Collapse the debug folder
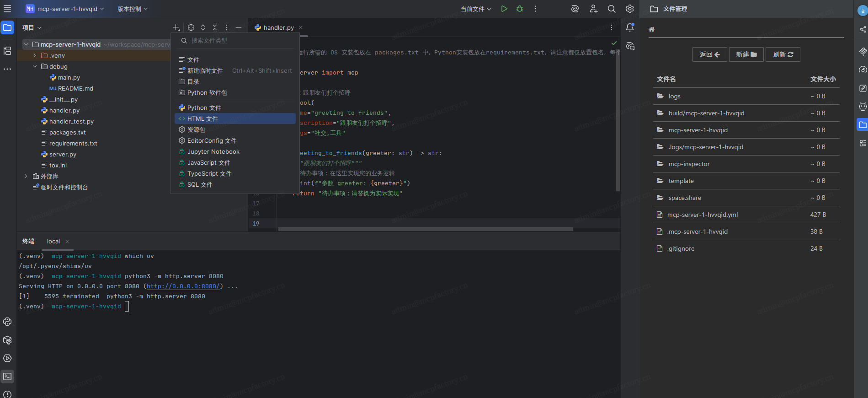This screenshot has height=398, width=868. [35, 66]
